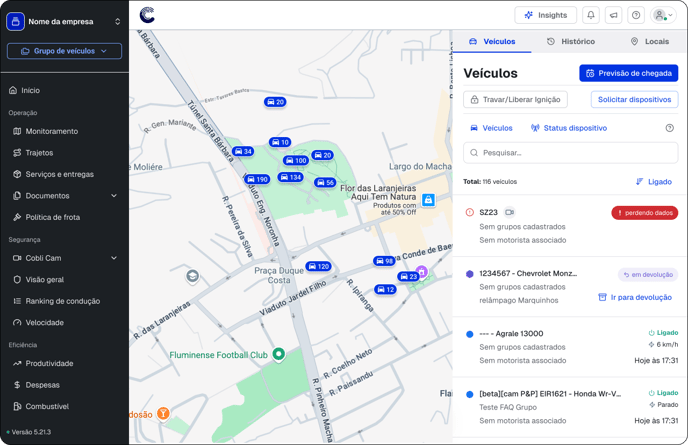The width and height of the screenshot is (688, 445).
Task: Click the Cobli logo in header
Action: point(147,15)
